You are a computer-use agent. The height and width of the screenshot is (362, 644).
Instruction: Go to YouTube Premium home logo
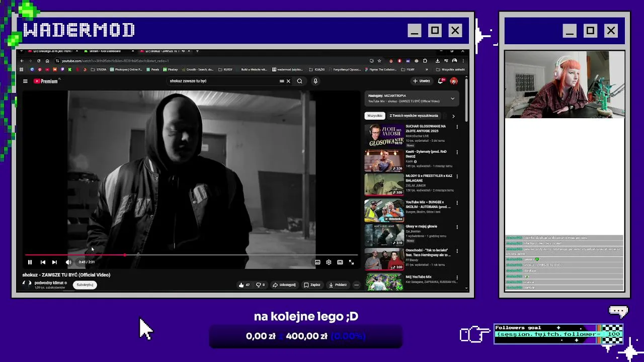point(46,81)
